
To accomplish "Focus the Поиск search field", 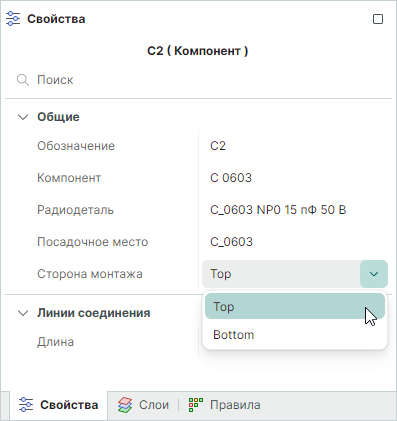I will click(x=198, y=80).
